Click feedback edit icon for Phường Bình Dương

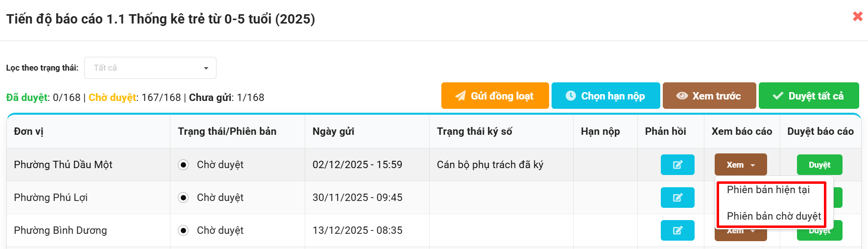tap(677, 230)
